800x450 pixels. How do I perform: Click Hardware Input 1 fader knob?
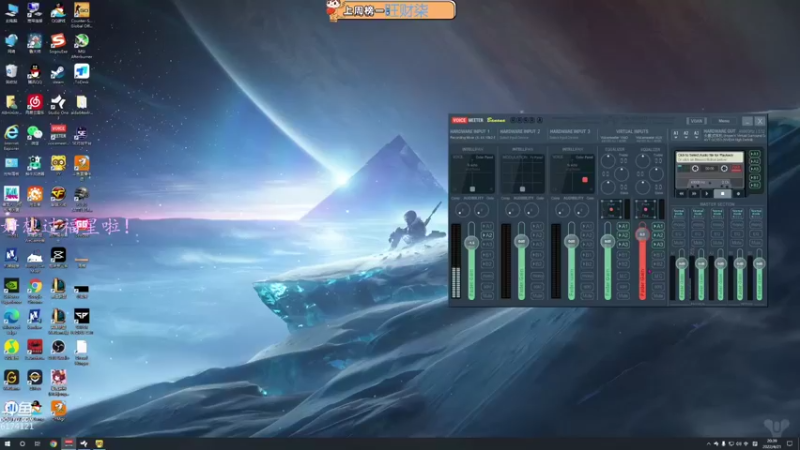pyautogui.click(x=471, y=243)
